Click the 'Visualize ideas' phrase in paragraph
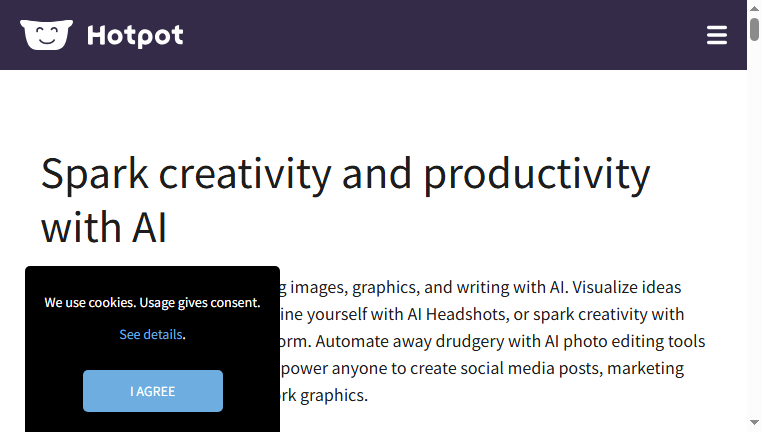The width and height of the screenshot is (762, 432). 626,287
